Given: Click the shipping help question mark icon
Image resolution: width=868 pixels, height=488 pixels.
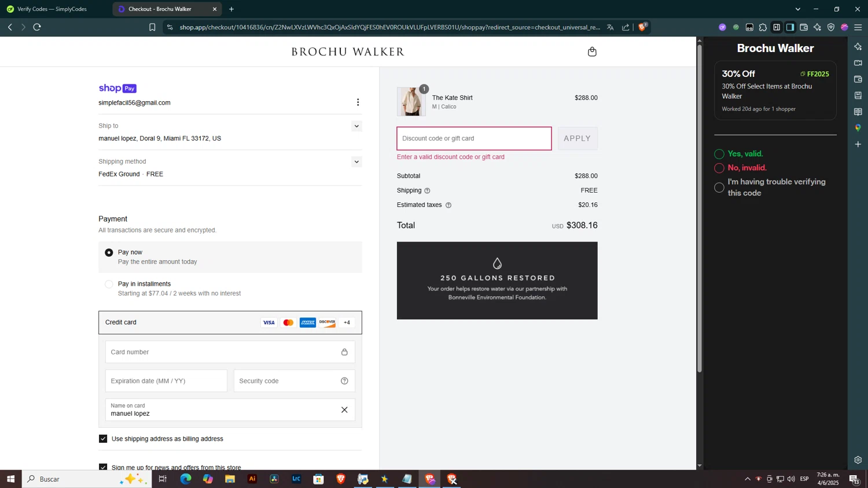Looking at the screenshot, I should coord(427,191).
